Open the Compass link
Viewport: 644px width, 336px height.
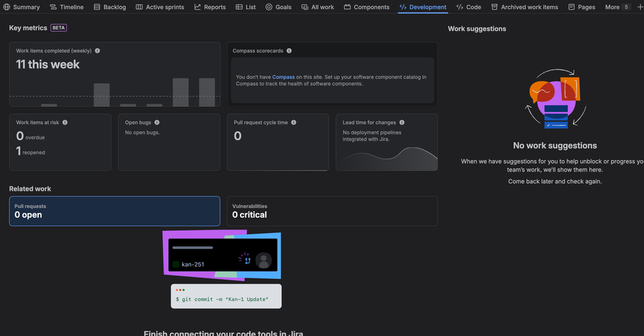coord(283,77)
